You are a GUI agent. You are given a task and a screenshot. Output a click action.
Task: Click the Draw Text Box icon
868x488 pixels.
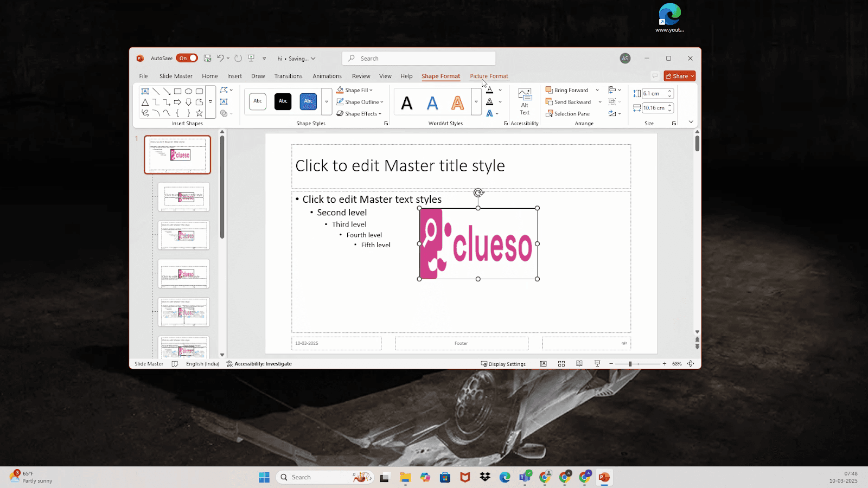click(x=224, y=102)
